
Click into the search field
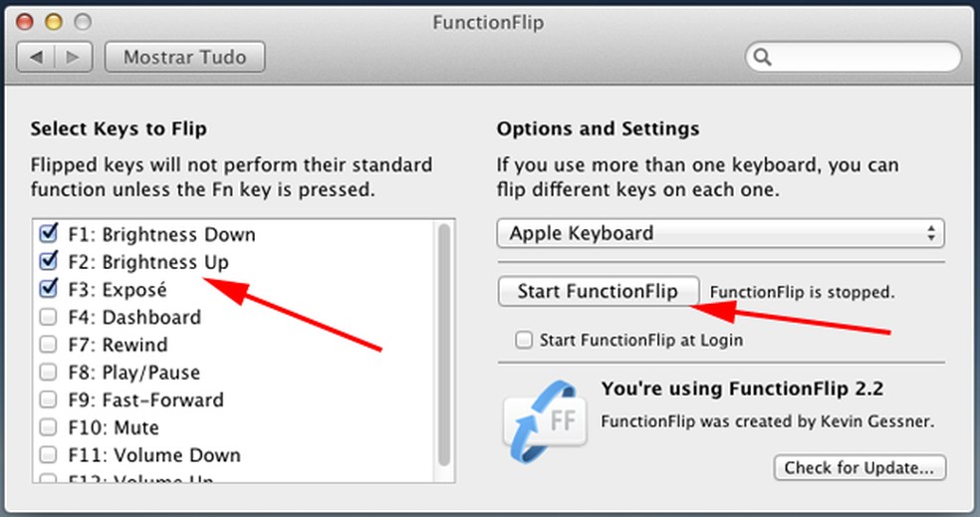[861, 57]
